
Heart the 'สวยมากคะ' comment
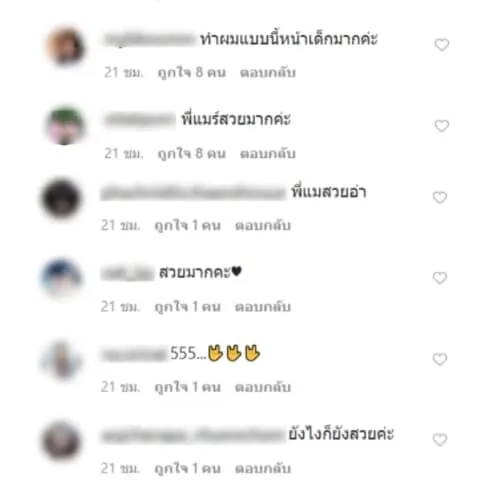click(440, 278)
